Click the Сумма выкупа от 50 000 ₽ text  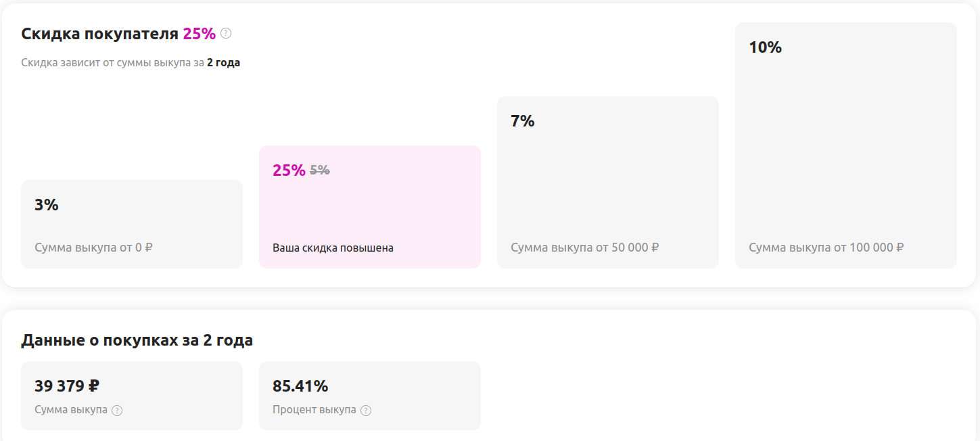tap(584, 248)
